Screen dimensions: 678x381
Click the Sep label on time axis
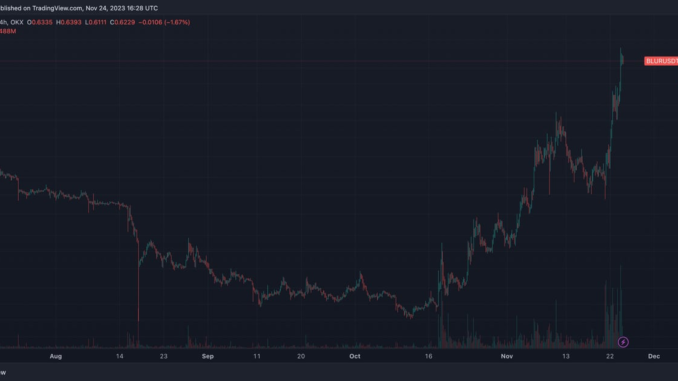click(x=208, y=356)
